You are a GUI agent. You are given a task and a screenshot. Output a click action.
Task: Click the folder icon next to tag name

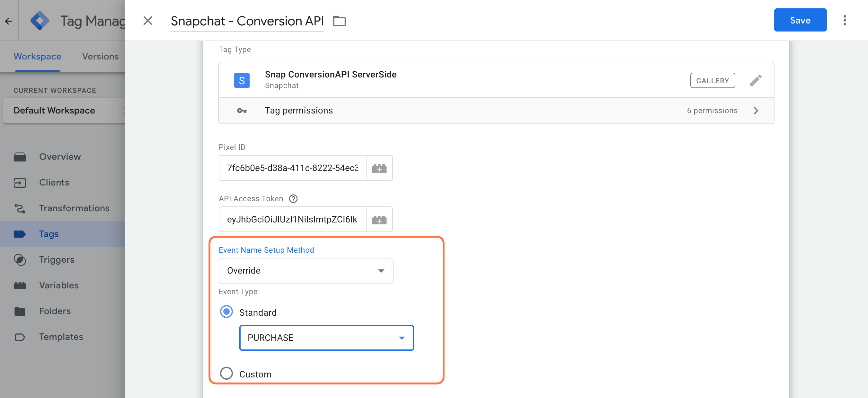(x=339, y=21)
